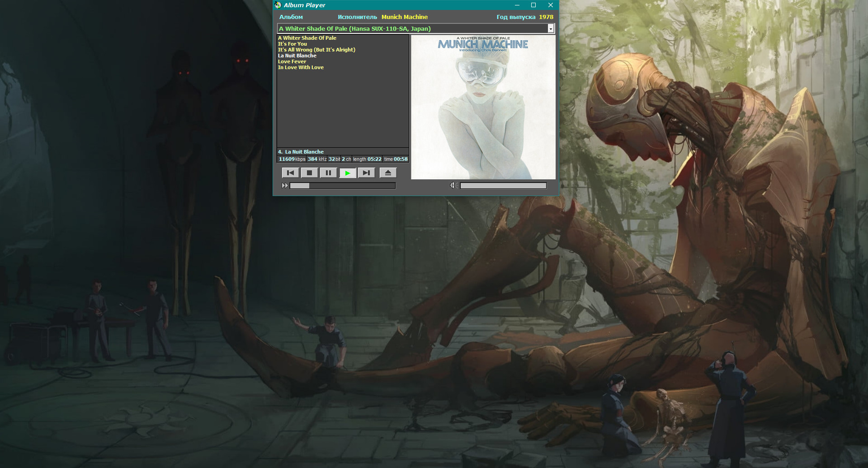
Task: Click the elapsed time '00:58'
Action: 401,159
